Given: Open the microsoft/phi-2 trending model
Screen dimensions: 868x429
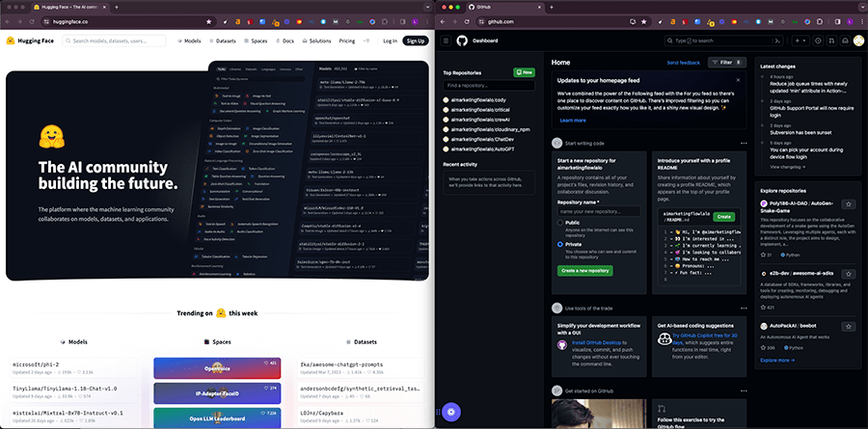Looking at the screenshot, I should pos(73,368).
